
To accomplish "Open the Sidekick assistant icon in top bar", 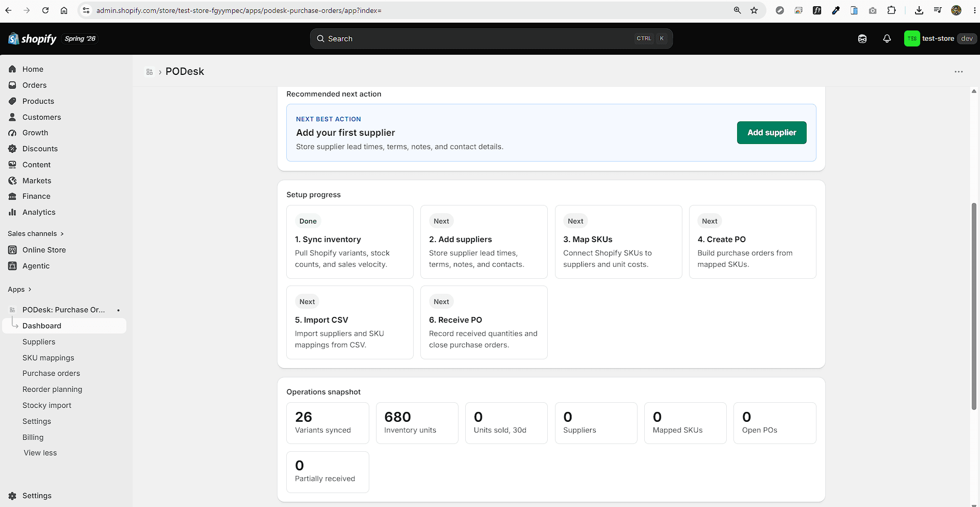I will (862, 39).
